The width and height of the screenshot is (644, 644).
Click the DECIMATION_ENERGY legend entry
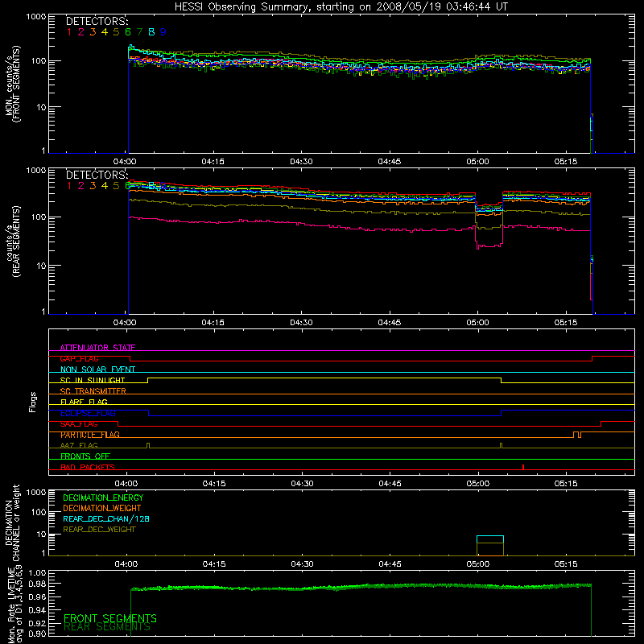[103, 497]
